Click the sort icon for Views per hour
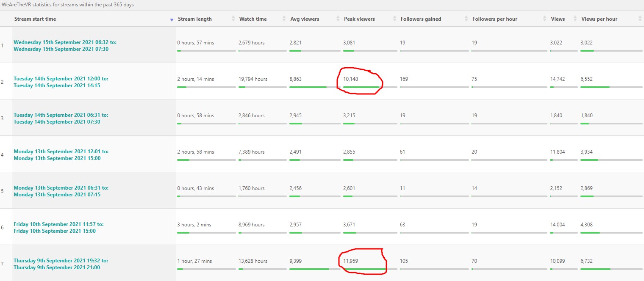Image resolution: width=644 pixels, height=281 pixels. pos(640,19)
